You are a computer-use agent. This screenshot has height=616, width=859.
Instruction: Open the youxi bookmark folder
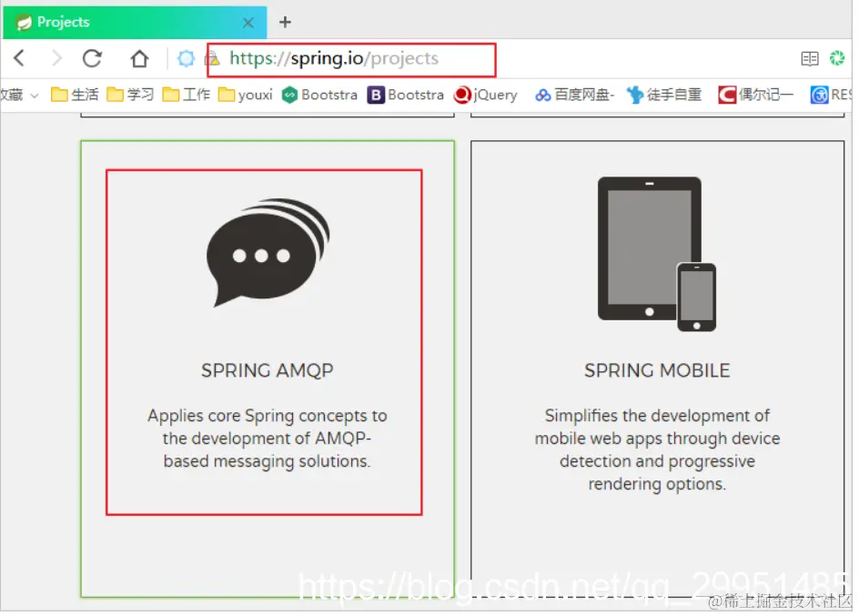coord(246,95)
